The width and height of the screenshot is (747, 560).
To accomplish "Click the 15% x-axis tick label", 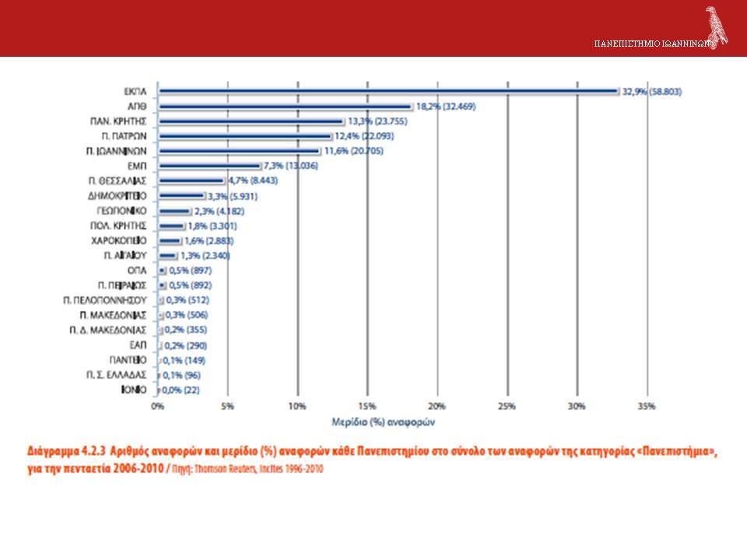I will (366, 406).
